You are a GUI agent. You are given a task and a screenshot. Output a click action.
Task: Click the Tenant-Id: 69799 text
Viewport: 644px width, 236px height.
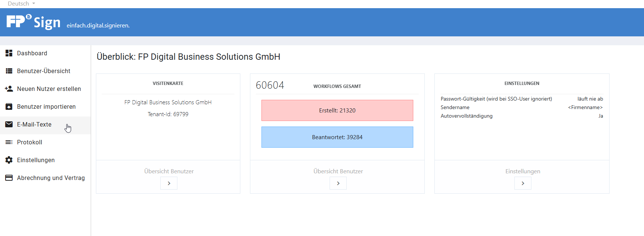click(168, 114)
